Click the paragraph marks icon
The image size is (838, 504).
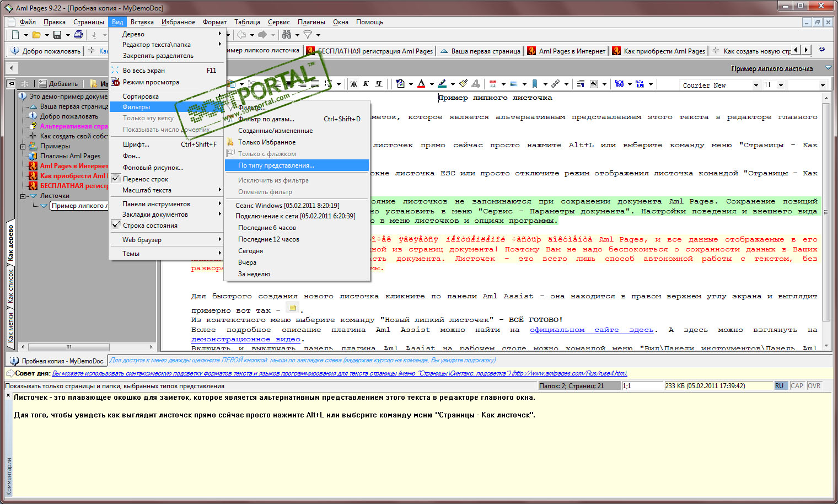point(581,84)
